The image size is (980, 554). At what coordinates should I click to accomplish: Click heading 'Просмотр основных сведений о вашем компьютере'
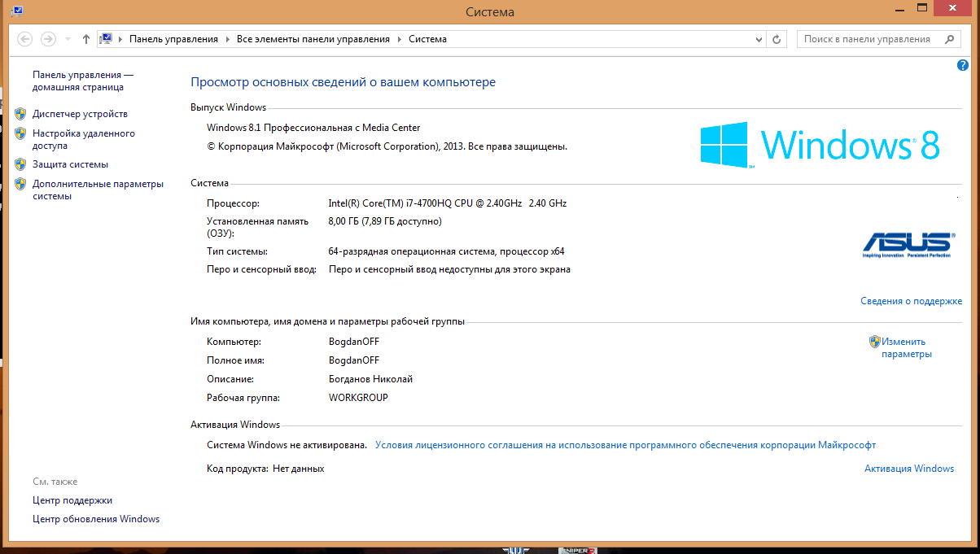(x=343, y=82)
